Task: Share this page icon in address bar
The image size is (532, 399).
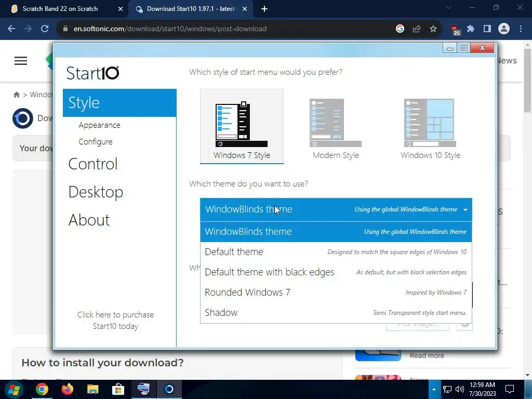Action: 417,29
